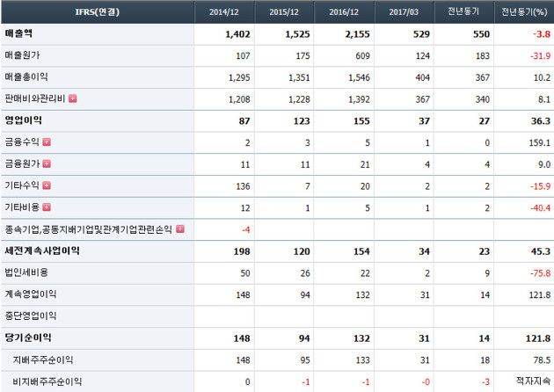Click the 2015/12 column header
Image resolution: width=554 pixels, height=392 pixels.
click(x=284, y=11)
